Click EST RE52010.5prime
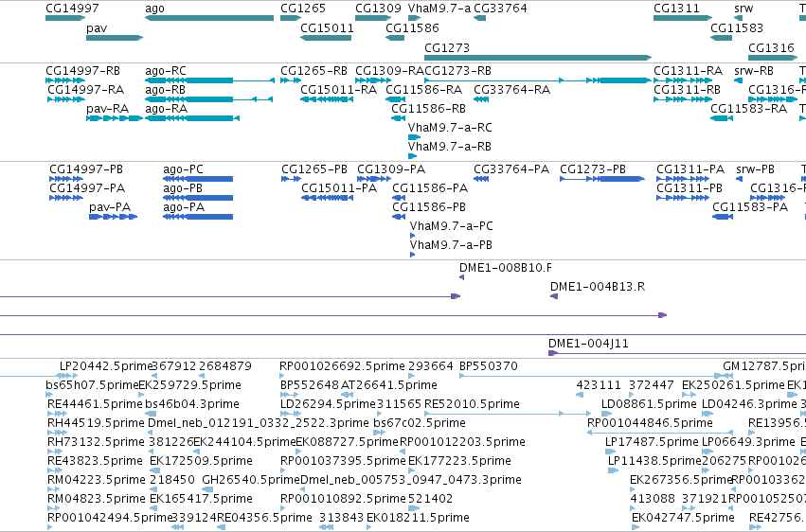 coord(472,404)
